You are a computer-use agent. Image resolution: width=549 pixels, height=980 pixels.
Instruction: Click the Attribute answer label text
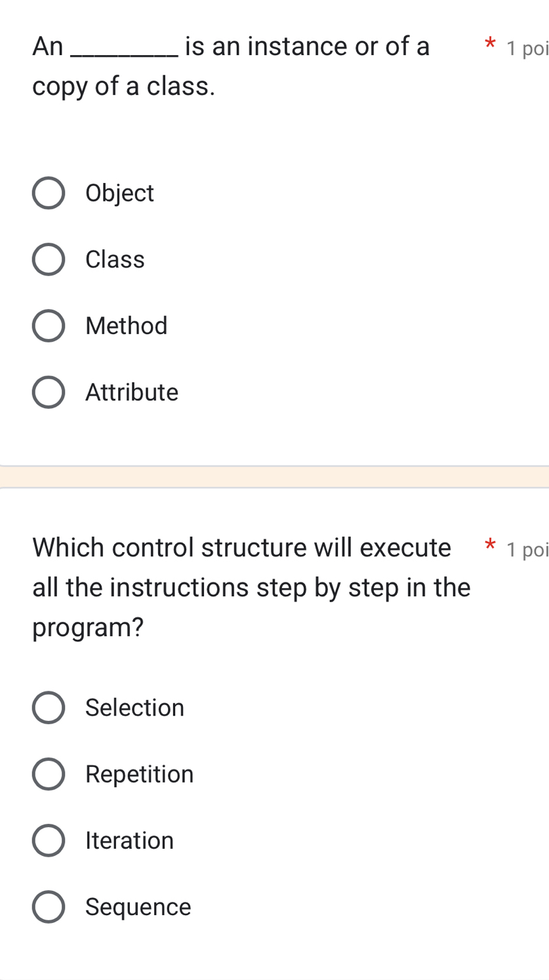pyautogui.click(x=132, y=392)
